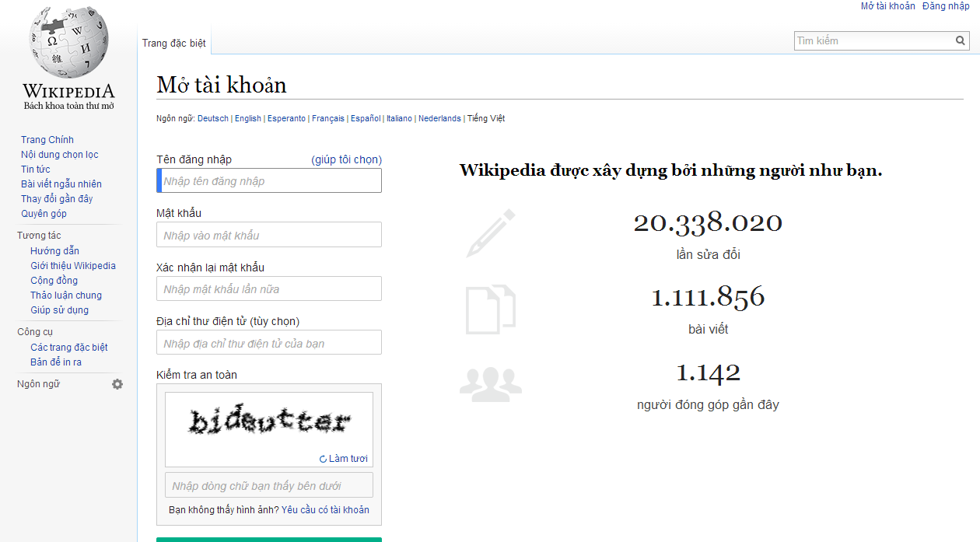Viewport: 980px width, 542px height.
Task: Open Nội dung chọn lọc link
Action: pyautogui.click(x=60, y=155)
